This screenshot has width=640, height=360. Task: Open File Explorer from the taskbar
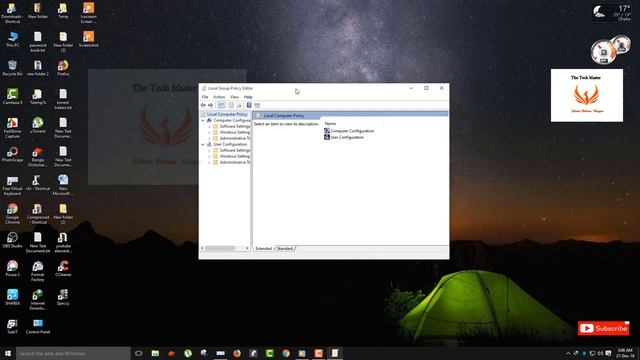point(155,353)
